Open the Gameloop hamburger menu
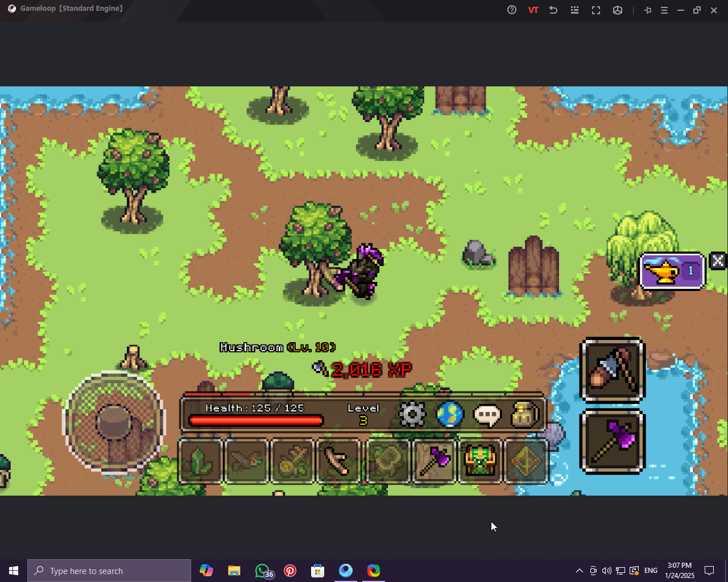728x582 pixels. (664, 10)
